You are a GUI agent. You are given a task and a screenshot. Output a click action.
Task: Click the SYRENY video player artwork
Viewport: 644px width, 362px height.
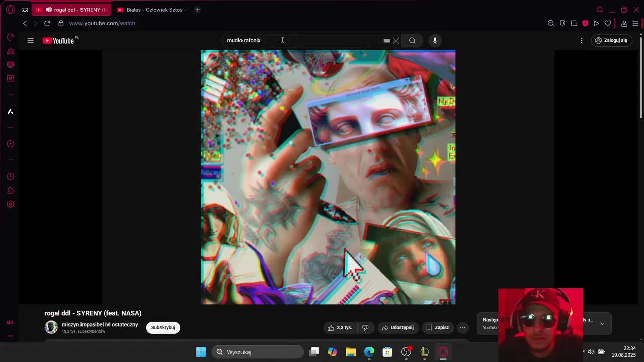point(328,177)
